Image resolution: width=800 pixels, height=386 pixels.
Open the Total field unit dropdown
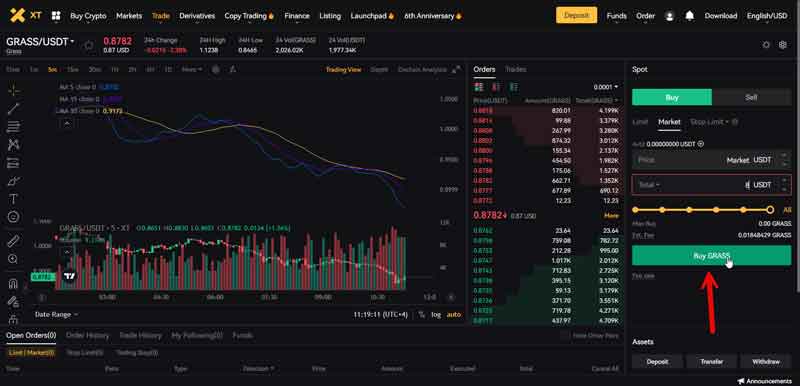pos(649,185)
